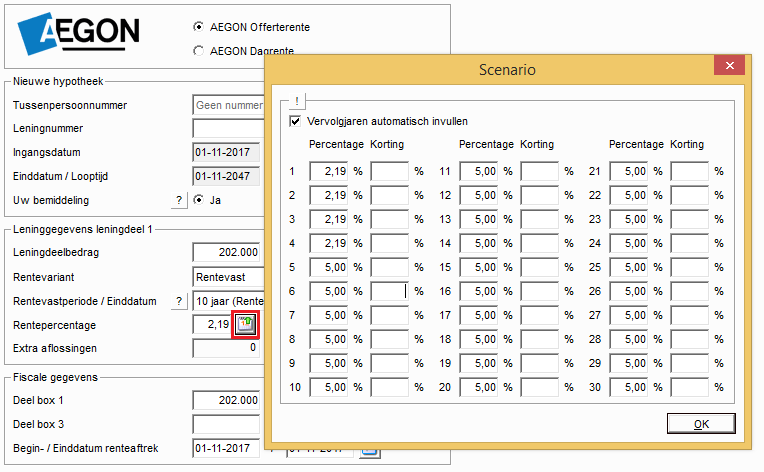This screenshot has height=472, width=764.
Task: Click the year 21 Percentage field
Action: (x=629, y=171)
